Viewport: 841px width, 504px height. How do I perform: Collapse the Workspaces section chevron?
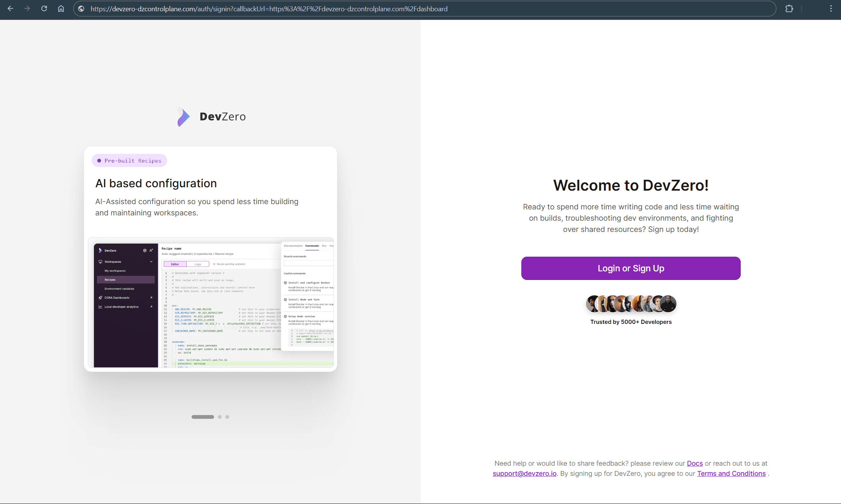151,262
